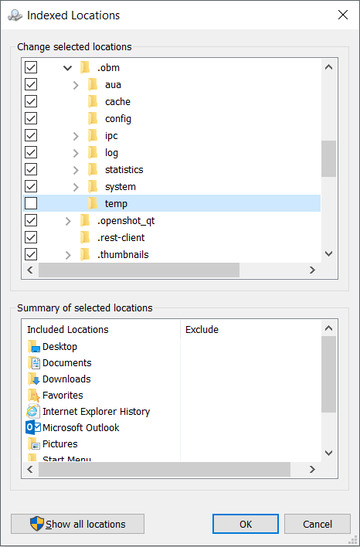Screen dimensions: 360x547
Task: Select the Favorites entry text
Action: point(62,395)
